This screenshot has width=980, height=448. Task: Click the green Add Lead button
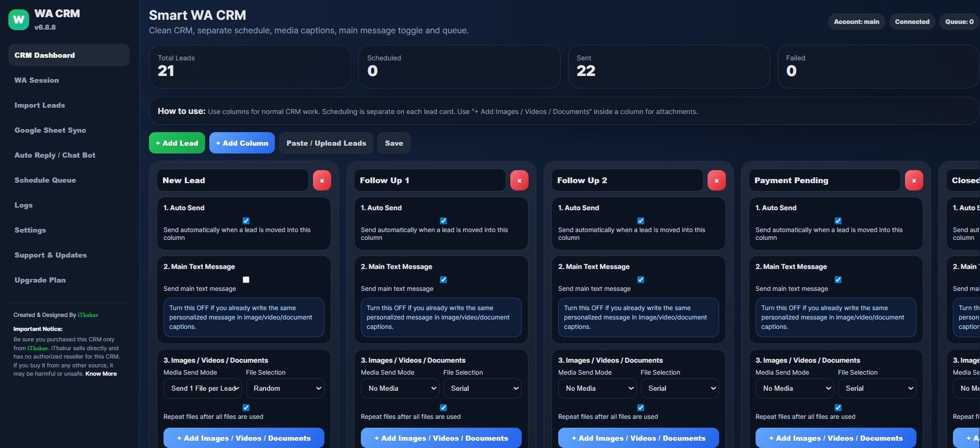click(177, 143)
